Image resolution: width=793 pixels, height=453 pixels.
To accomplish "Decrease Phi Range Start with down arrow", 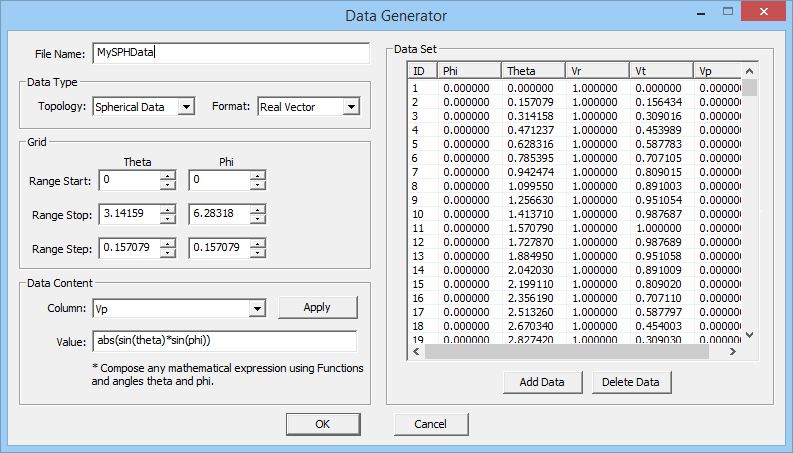I will click(258, 186).
